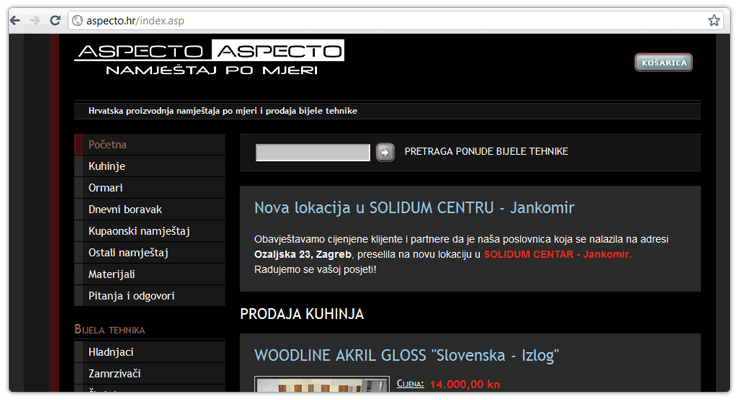Click the PRODAJA KUHINJA heading

[302, 314]
